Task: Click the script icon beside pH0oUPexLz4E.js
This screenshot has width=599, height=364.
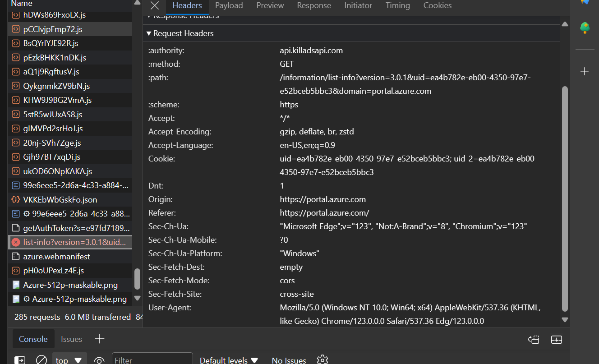Action: coord(16,271)
